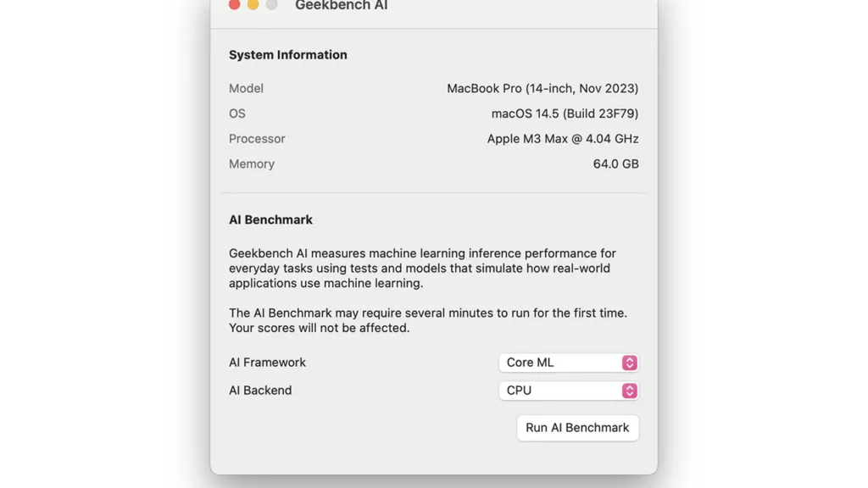Click the MacBook Pro (14-inch, Nov 2023) value

[x=542, y=88]
